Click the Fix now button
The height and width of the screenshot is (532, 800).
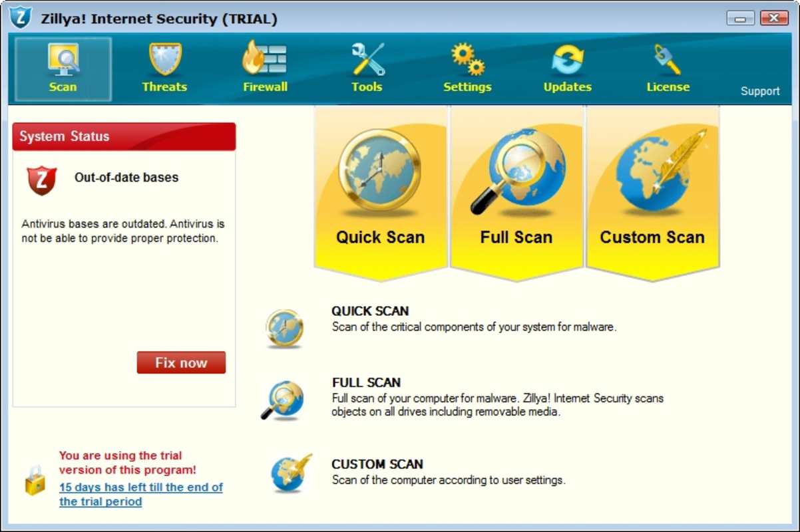pos(181,362)
